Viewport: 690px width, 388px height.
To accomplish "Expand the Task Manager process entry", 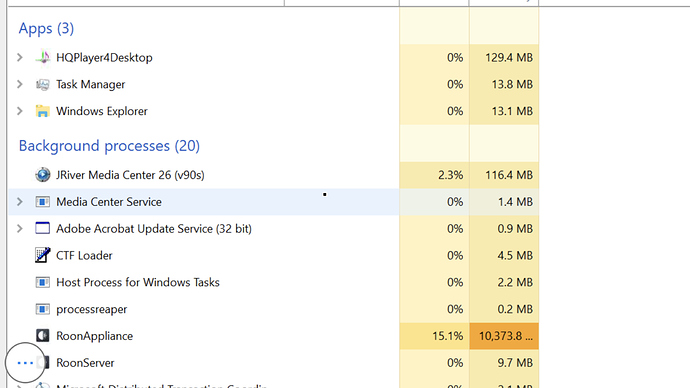I will [x=20, y=84].
